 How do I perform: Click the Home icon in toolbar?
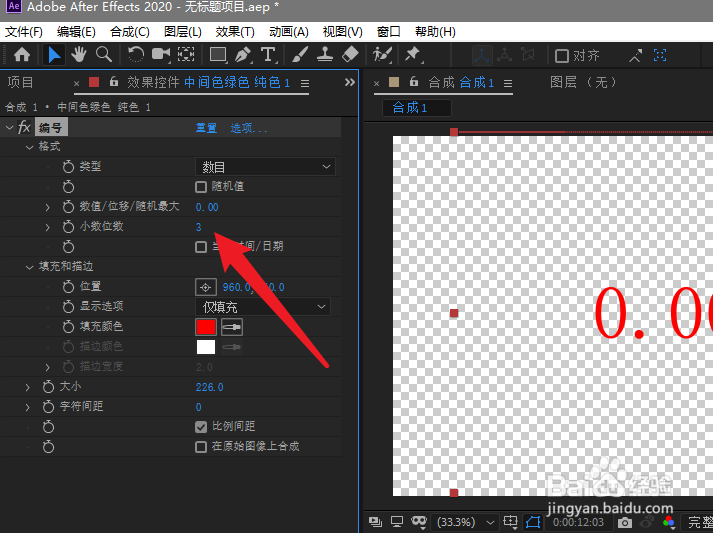22,55
